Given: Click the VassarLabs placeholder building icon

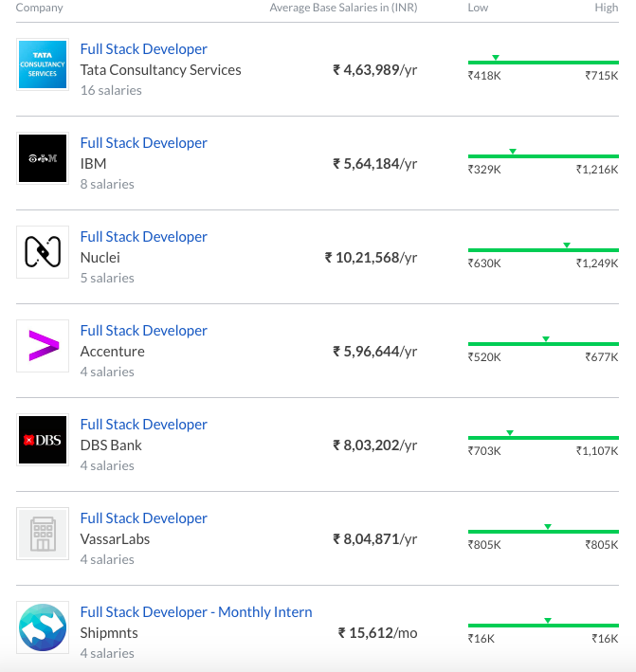Looking at the screenshot, I should pyautogui.click(x=43, y=534).
